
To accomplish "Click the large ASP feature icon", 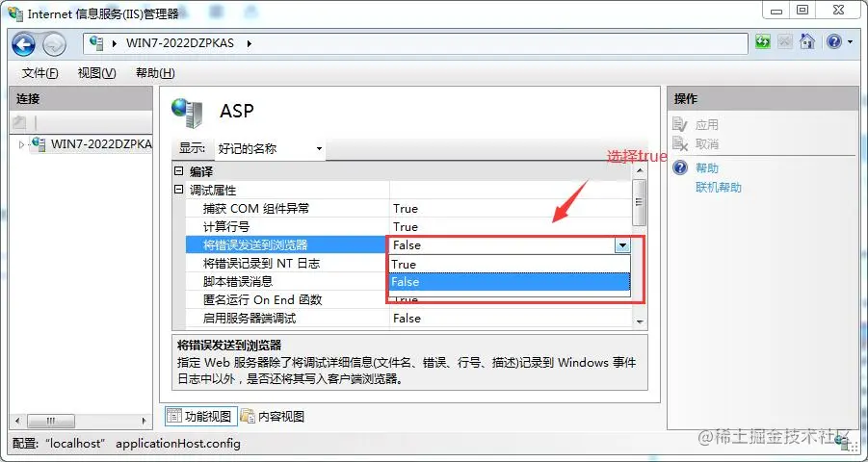I will [x=188, y=113].
